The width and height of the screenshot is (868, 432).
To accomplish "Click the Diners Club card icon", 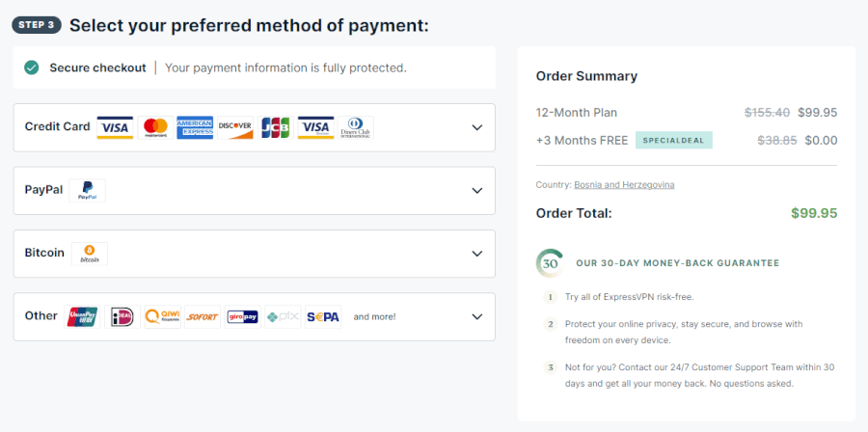I will (x=355, y=127).
